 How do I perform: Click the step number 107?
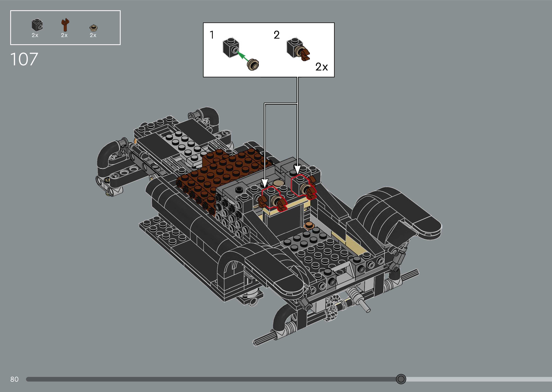24,59
